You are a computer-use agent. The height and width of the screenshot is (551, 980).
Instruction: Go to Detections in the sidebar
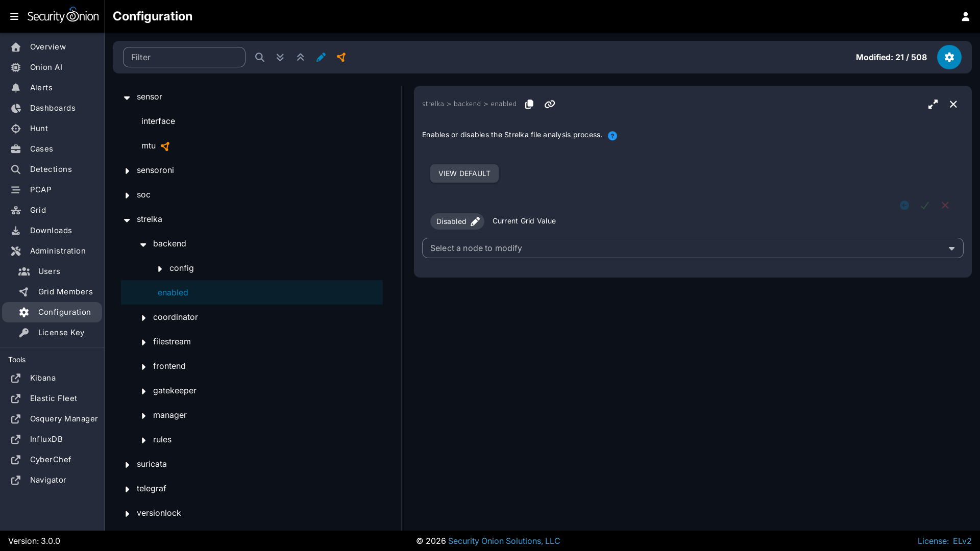click(x=51, y=169)
